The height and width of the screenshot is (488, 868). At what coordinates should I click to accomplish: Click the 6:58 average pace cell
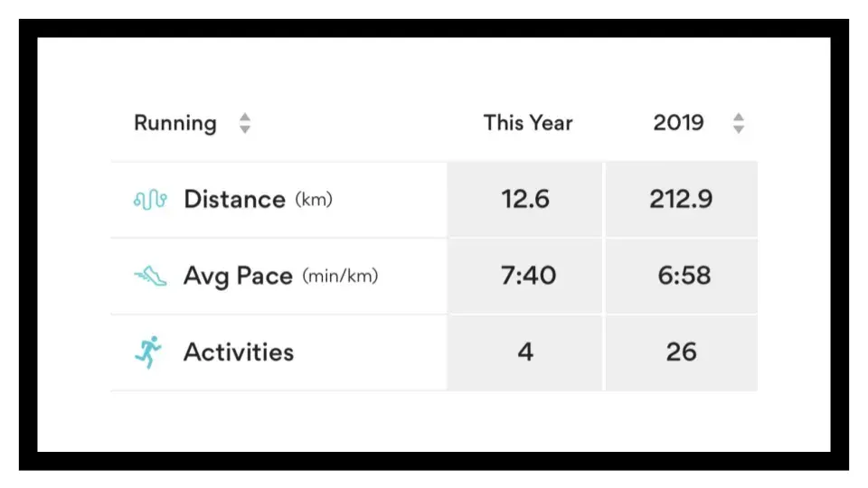coord(682,277)
